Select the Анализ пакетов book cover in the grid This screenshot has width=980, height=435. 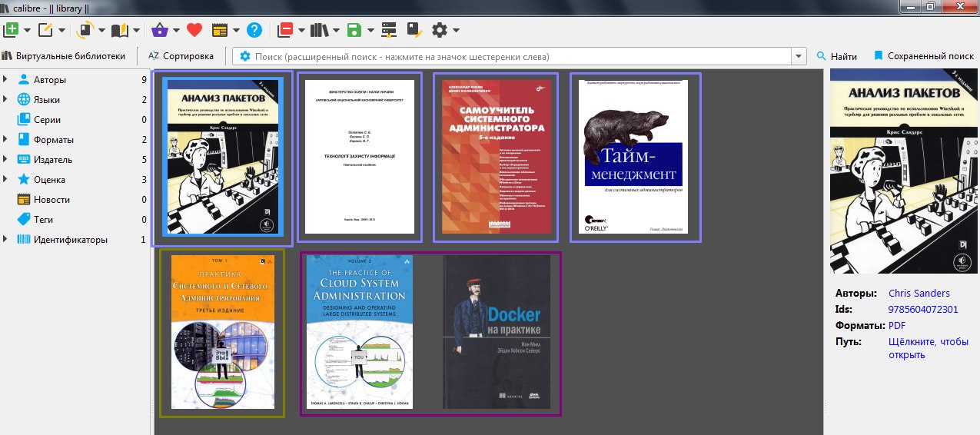click(223, 157)
